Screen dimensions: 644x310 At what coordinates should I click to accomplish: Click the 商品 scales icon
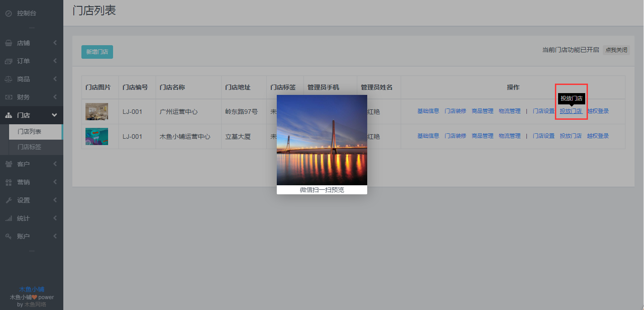coord(9,79)
